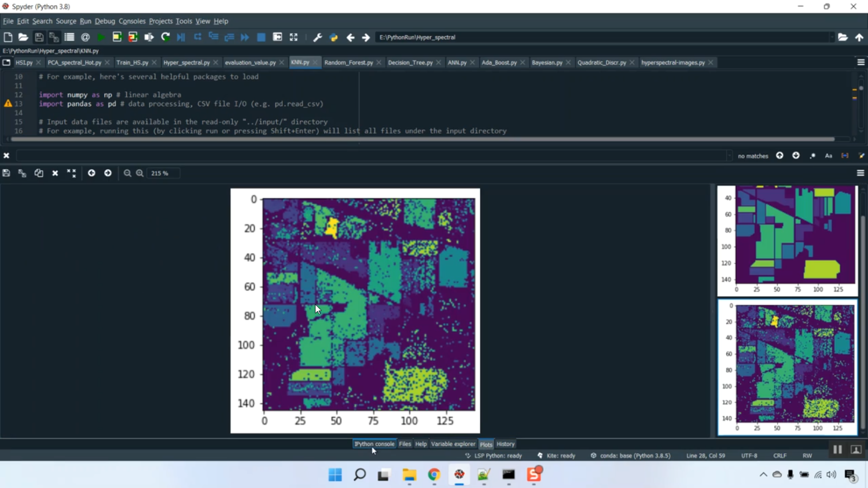Save the plot with the plots pane save icon
Screen dimensions: 868x488
point(6,173)
